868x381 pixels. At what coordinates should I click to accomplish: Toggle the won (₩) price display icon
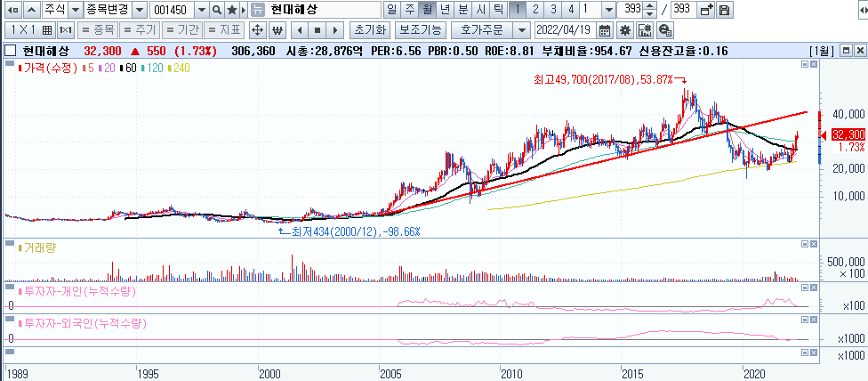(x=278, y=30)
